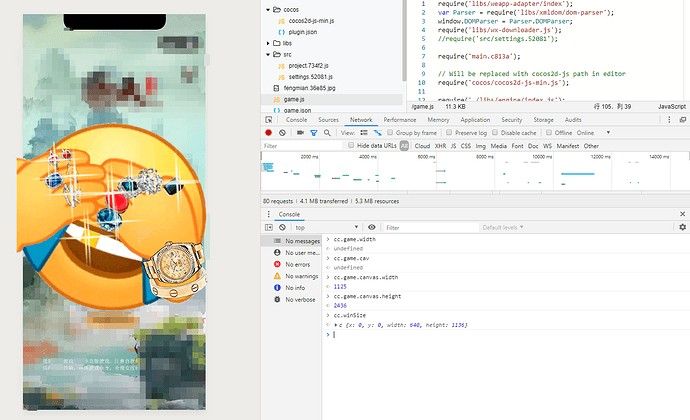Open the Online throttling dropdown

pyautogui.click(x=590, y=132)
